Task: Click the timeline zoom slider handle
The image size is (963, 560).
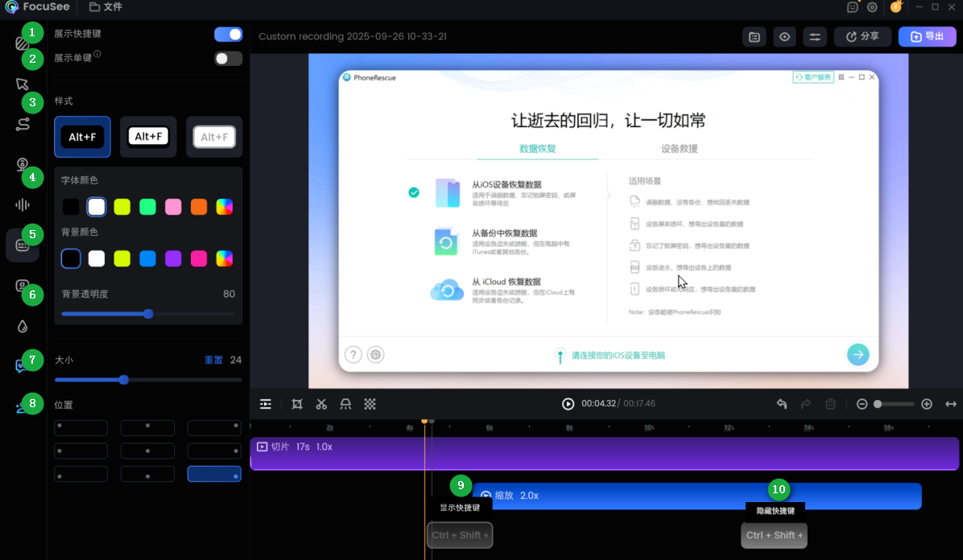Action: click(878, 404)
